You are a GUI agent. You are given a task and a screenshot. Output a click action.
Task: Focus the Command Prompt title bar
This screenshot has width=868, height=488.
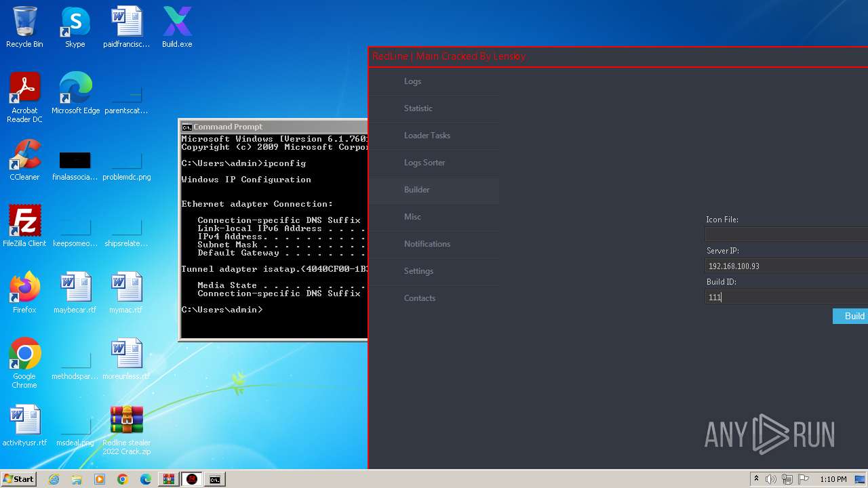[x=273, y=127]
